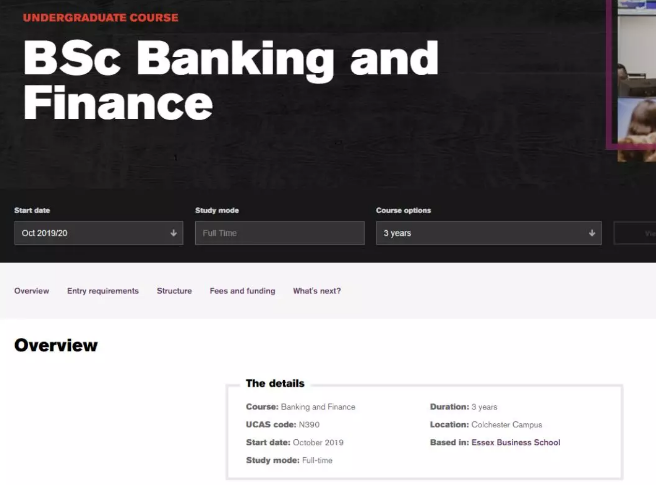The image size is (656, 491).
Task: Follow the Essex Business School link
Action: click(516, 442)
